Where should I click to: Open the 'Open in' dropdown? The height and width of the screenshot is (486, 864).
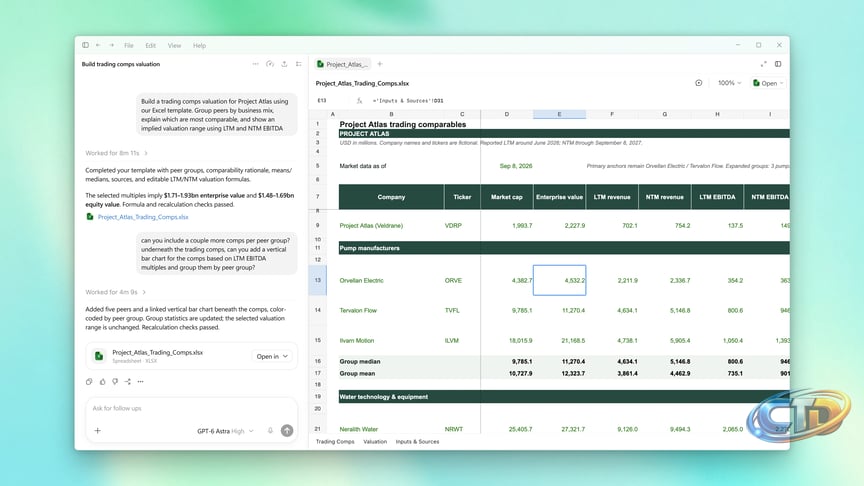pos(272,357)
